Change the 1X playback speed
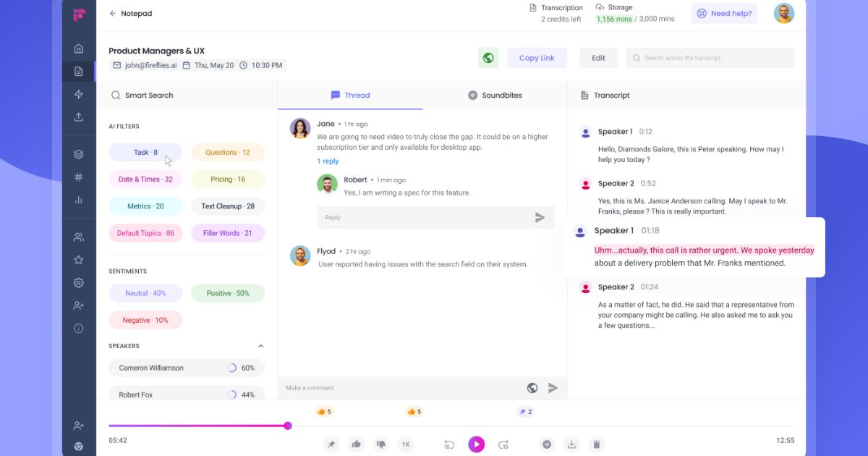This screenshot has width=868, height=456. (x=406, y=444)
